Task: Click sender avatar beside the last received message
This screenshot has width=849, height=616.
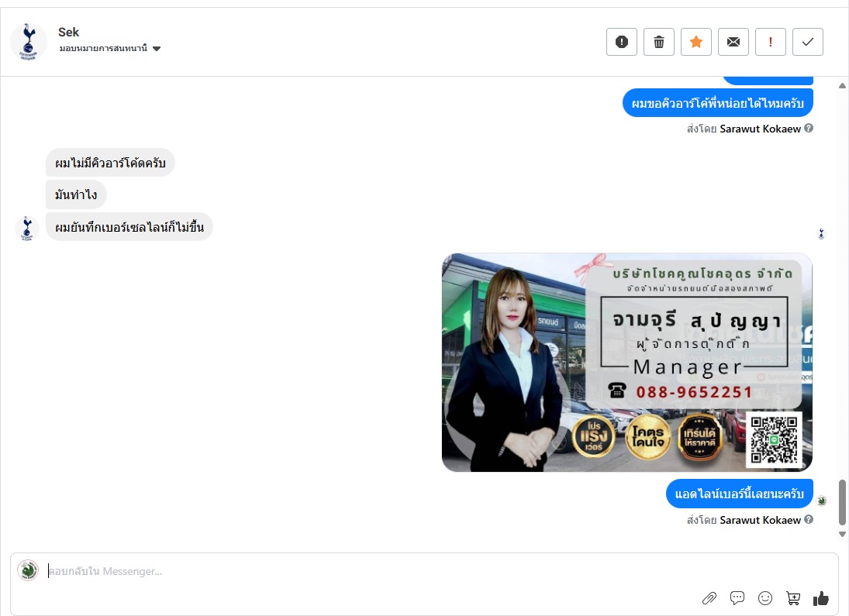Action: point(27,228)
